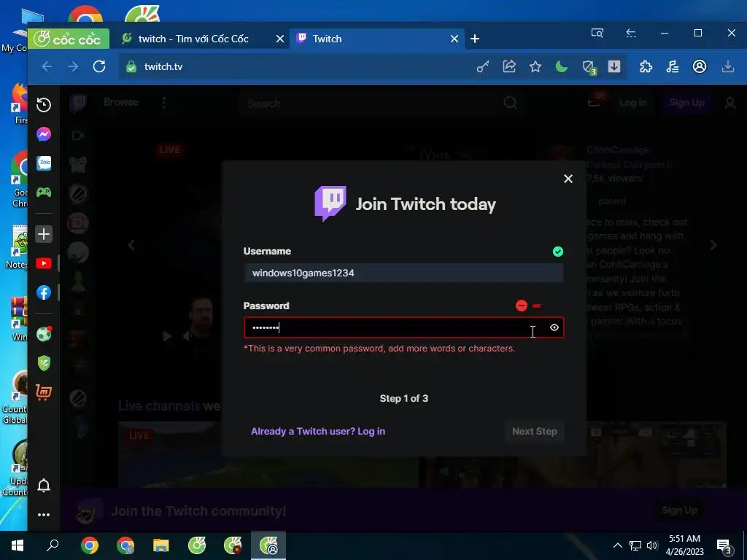Screen dimensions: 747x560
Task: Open the sidebar three-dot more options
Action: click(44, 515)
